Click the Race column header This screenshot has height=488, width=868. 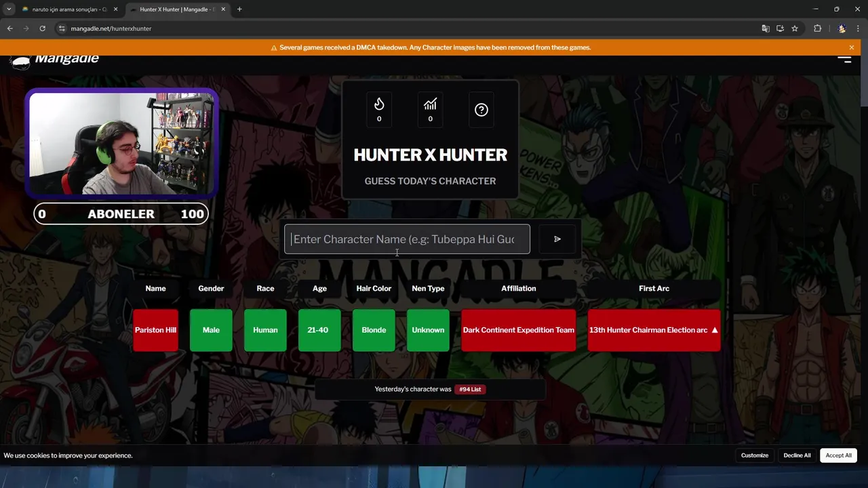click(265, 289)
